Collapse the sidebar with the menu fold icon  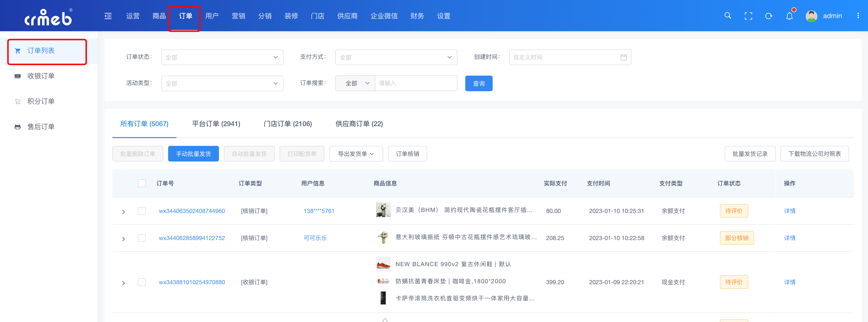click(x=108, y=16)
